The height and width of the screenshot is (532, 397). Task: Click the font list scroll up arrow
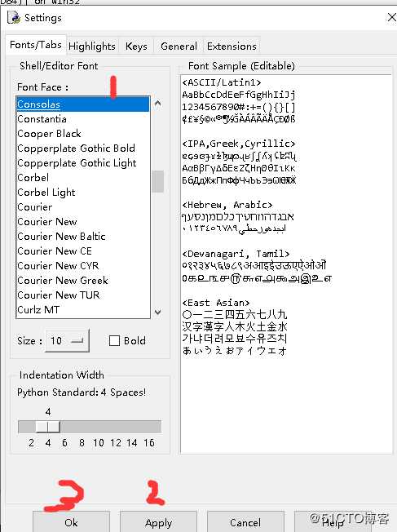tap(157, 103)
